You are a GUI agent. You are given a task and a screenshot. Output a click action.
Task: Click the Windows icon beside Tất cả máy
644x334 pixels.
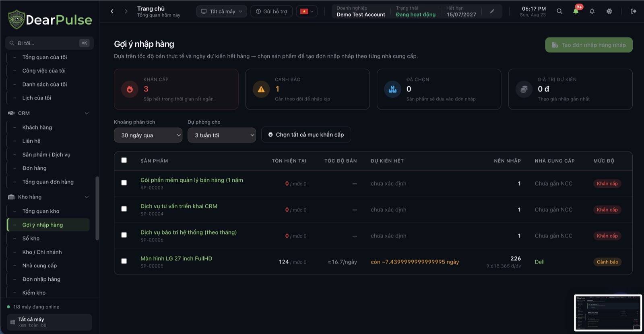pyautogui.click(x=12, y=322)
